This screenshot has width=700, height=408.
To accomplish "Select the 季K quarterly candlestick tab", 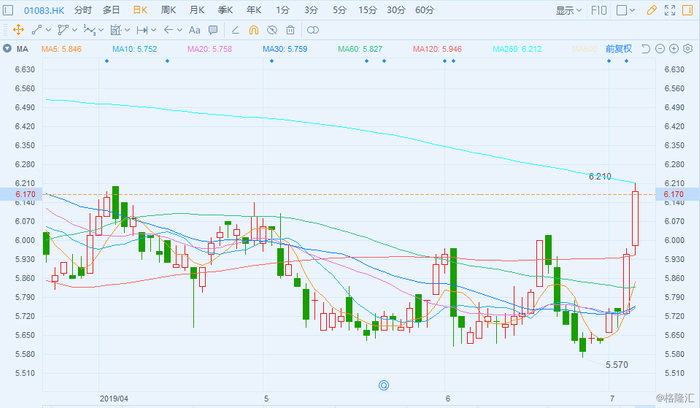I will (x=225, y=10).
